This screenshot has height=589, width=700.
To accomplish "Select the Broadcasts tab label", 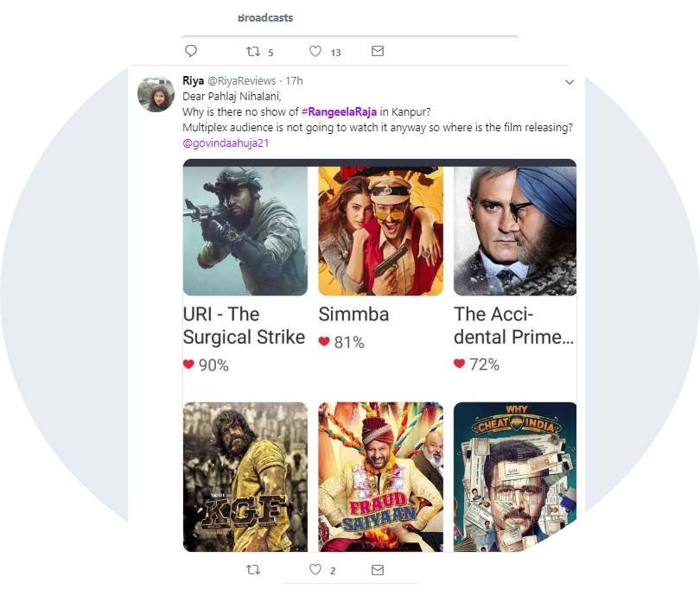I will (265, 18).
